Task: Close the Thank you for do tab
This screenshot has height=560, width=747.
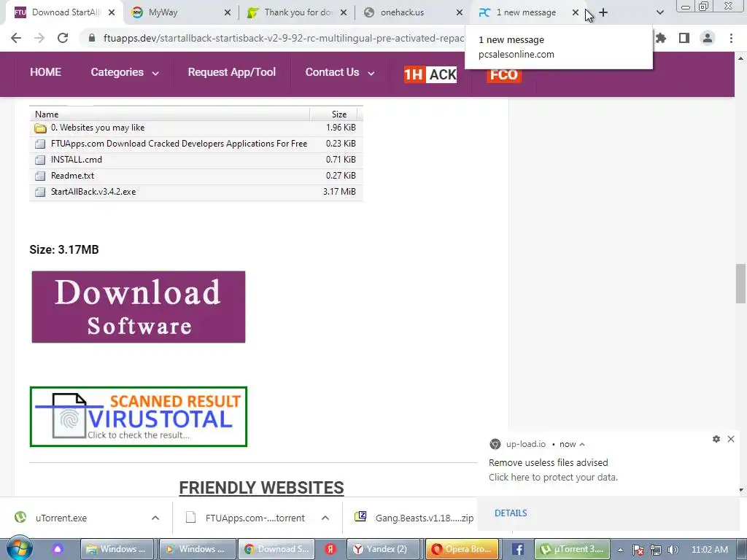Action: (x=344, y=12)
